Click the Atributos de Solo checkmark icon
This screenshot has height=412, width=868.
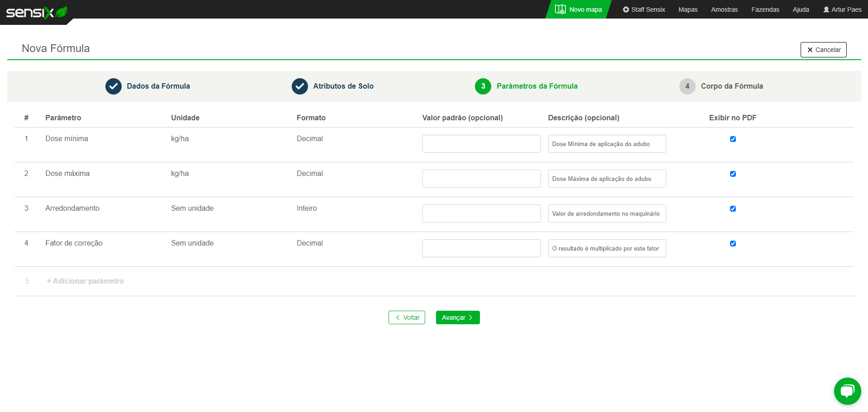[x=300, y=86]
